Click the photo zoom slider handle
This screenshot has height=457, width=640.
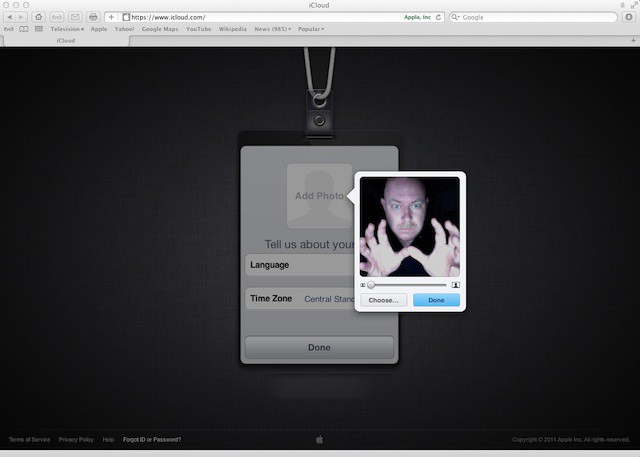371,285
